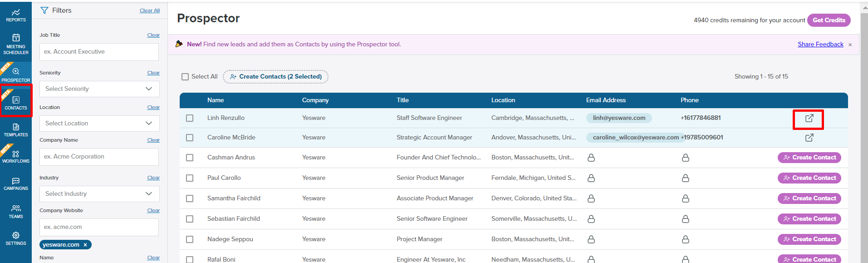The image size is (868, 263).
Task: Open Templates in the sidebar
Action: click(x=16, y=130)
